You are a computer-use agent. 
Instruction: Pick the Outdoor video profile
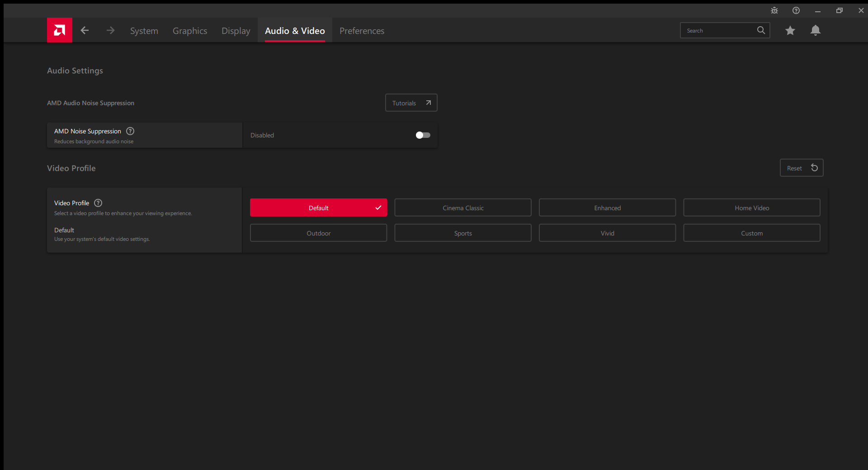coord(319,233)
